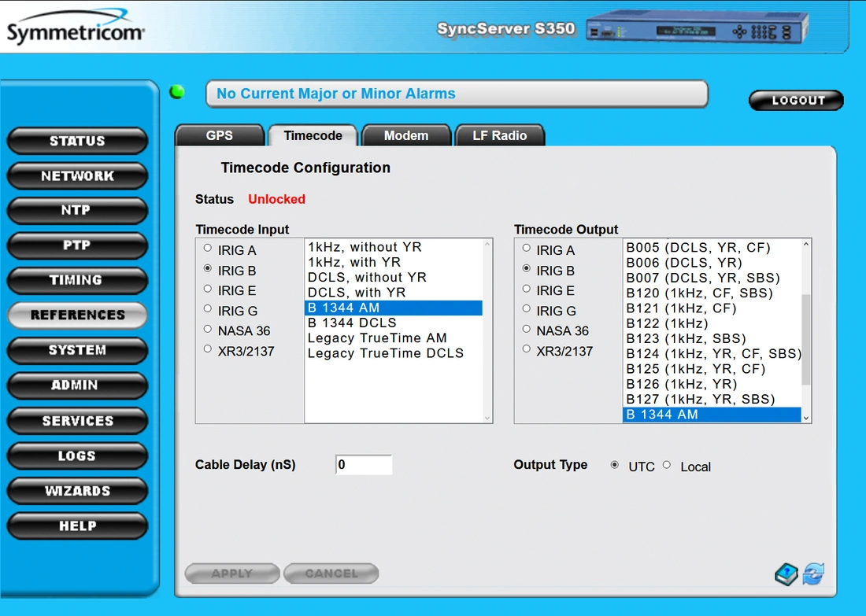The width and height of the screenshot is (866, 616).
Task: Click the APPLY button
Action: coord(232,574)
